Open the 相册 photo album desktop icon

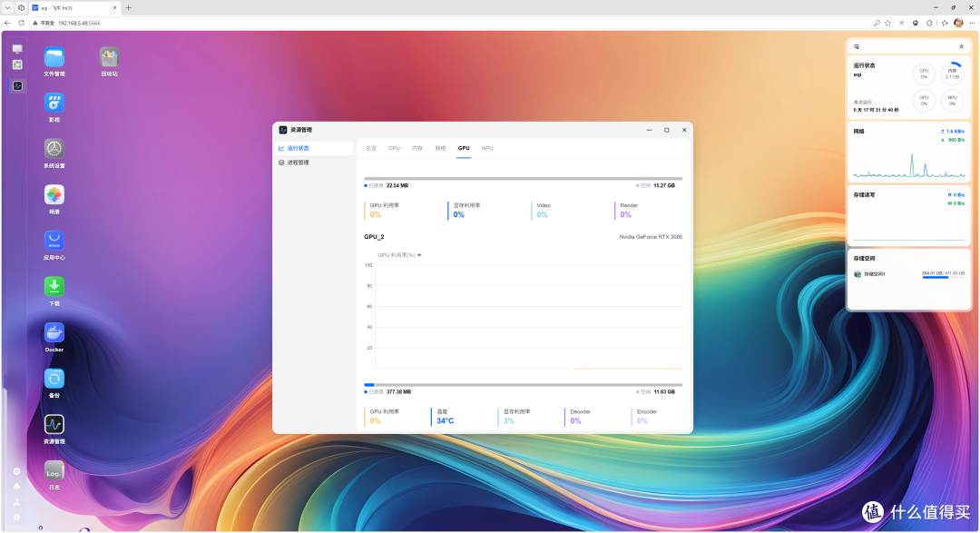click(x=54, y=195)
